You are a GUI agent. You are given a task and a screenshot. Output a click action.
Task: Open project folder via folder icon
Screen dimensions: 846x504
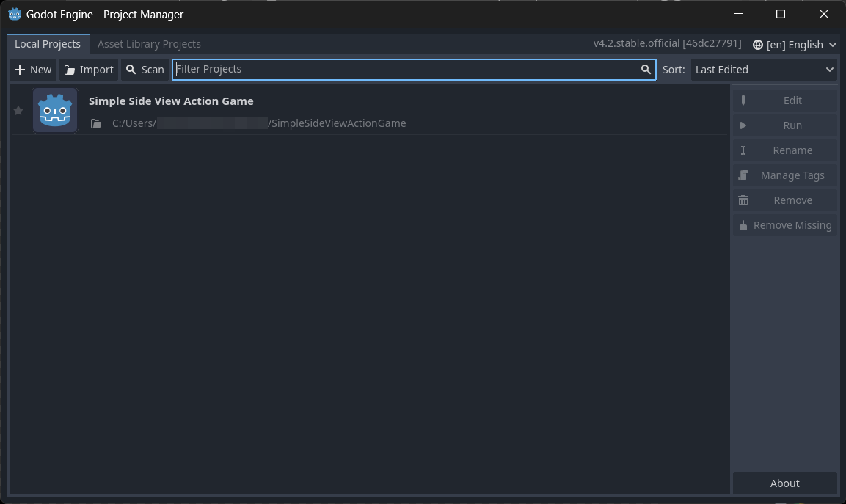[96, 123]
